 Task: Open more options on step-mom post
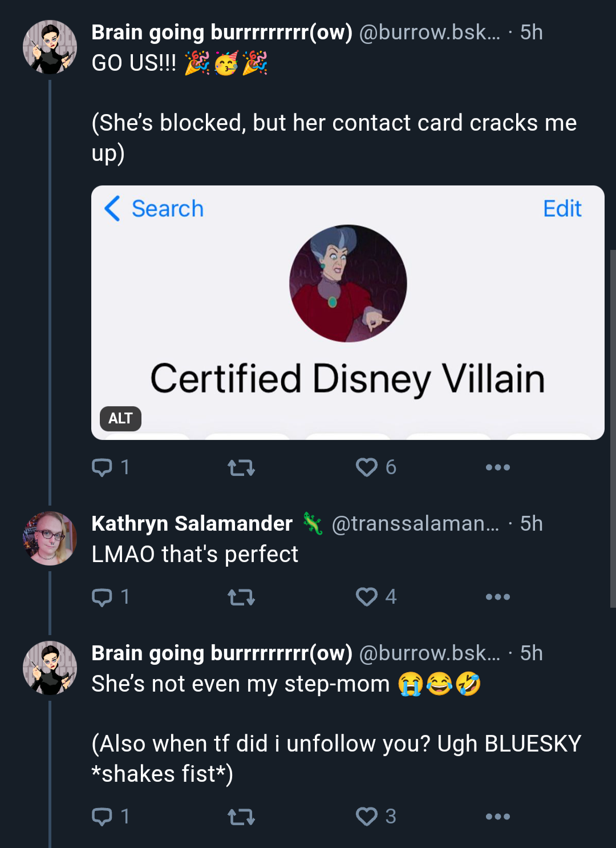tap(497, 817)
